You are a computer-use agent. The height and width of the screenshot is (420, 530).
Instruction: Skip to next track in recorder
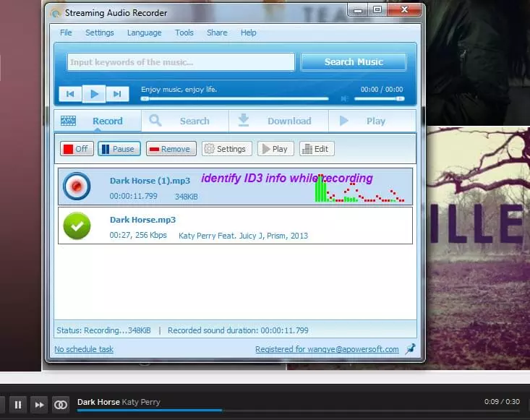117,94
